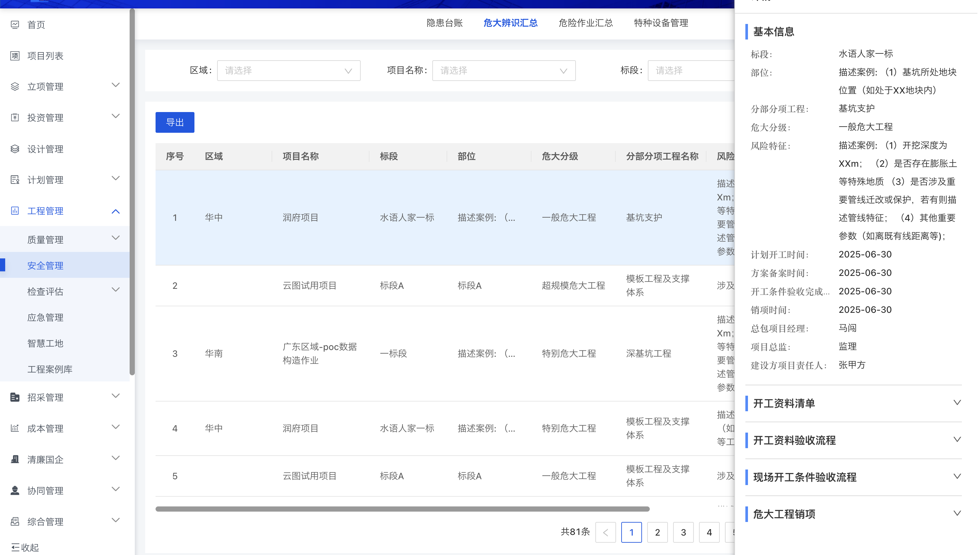Switch to the 隐患台账 tab

pos(444,23)
